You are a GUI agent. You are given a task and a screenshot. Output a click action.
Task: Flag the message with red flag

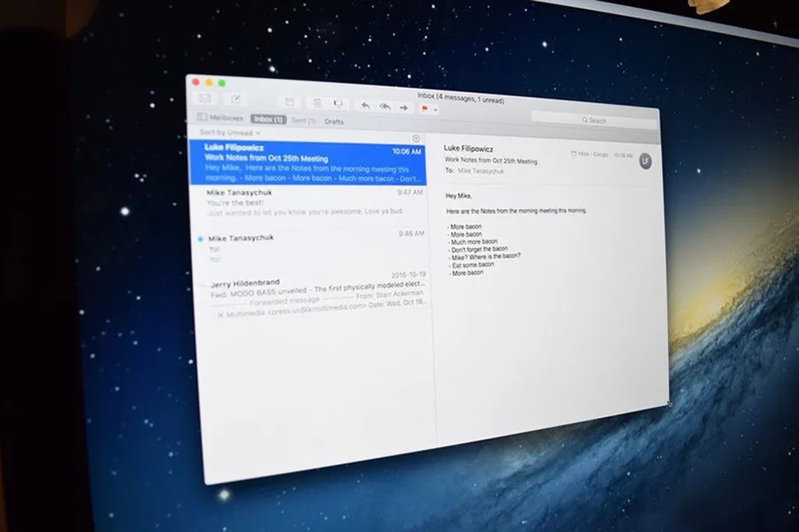point(425,109)
